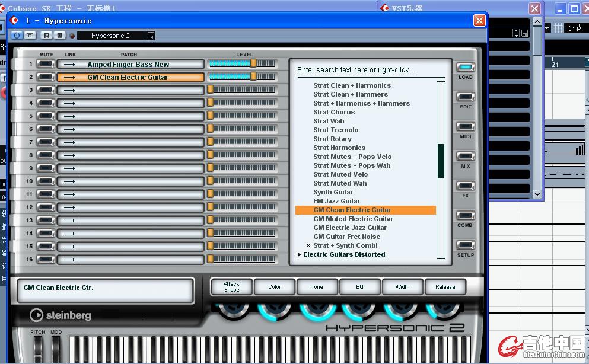Click scroll-up arrow in VST instruments window

(x=537, y=21)
